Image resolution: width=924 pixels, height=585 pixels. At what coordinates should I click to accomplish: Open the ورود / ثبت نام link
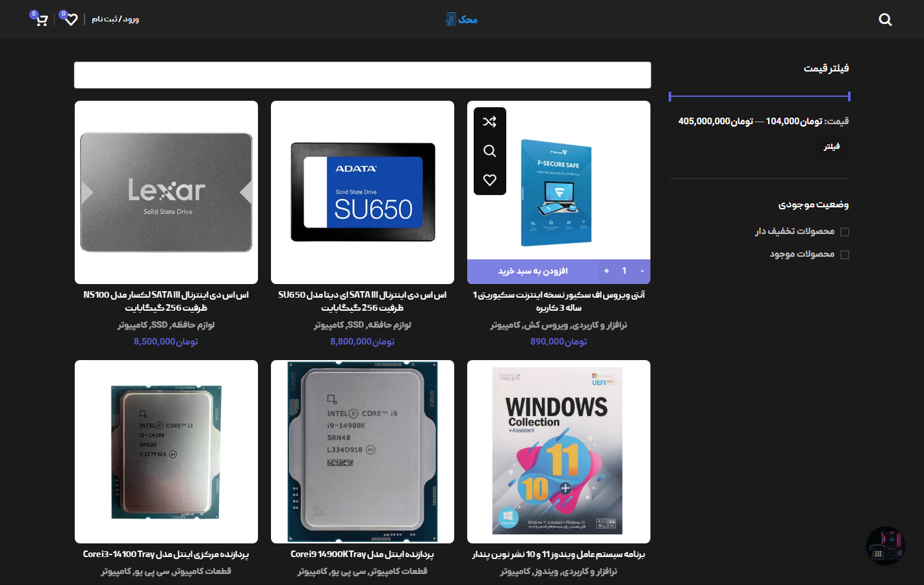point(115,19)
